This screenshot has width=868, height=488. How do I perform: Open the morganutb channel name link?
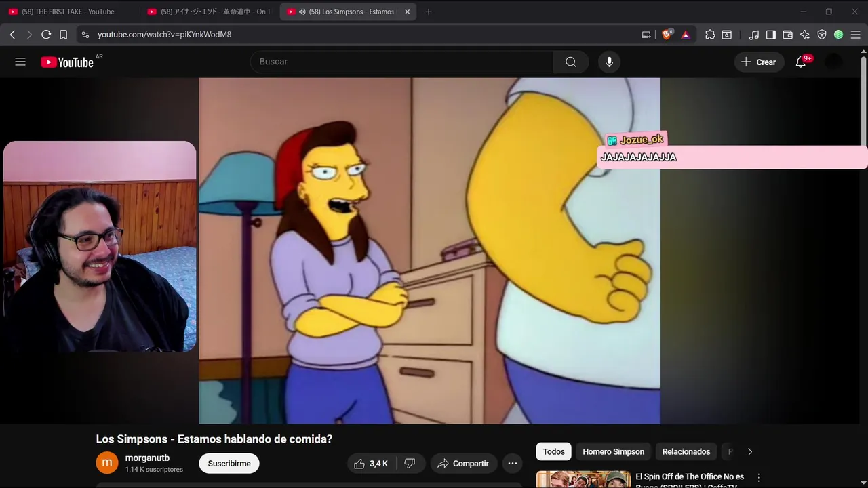tap(147, 458)
